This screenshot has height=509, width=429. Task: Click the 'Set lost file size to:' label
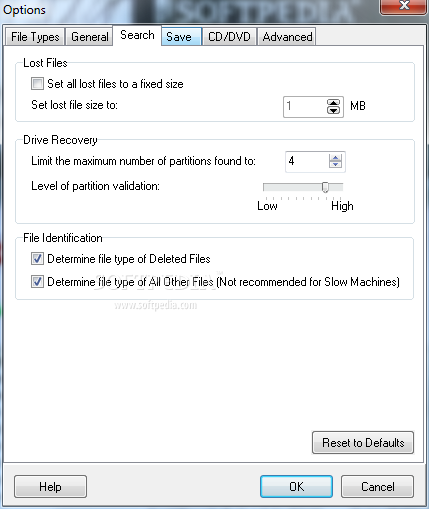[74, 105]
